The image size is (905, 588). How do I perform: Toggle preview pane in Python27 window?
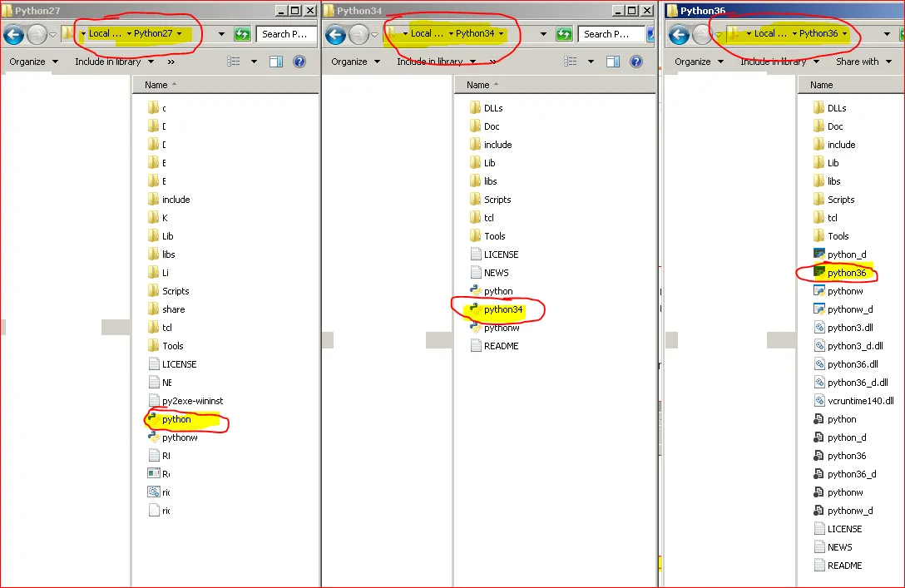click(x=276, y=62)
